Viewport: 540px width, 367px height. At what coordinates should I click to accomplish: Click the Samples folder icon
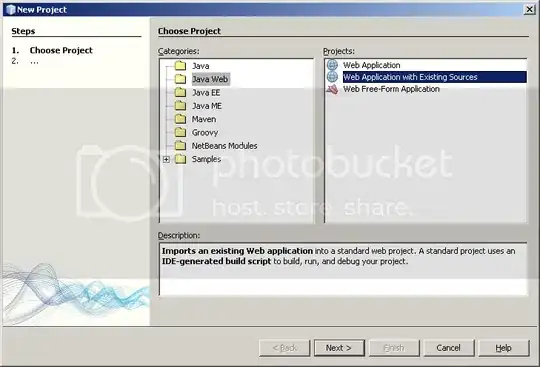[x=180, y=159]
